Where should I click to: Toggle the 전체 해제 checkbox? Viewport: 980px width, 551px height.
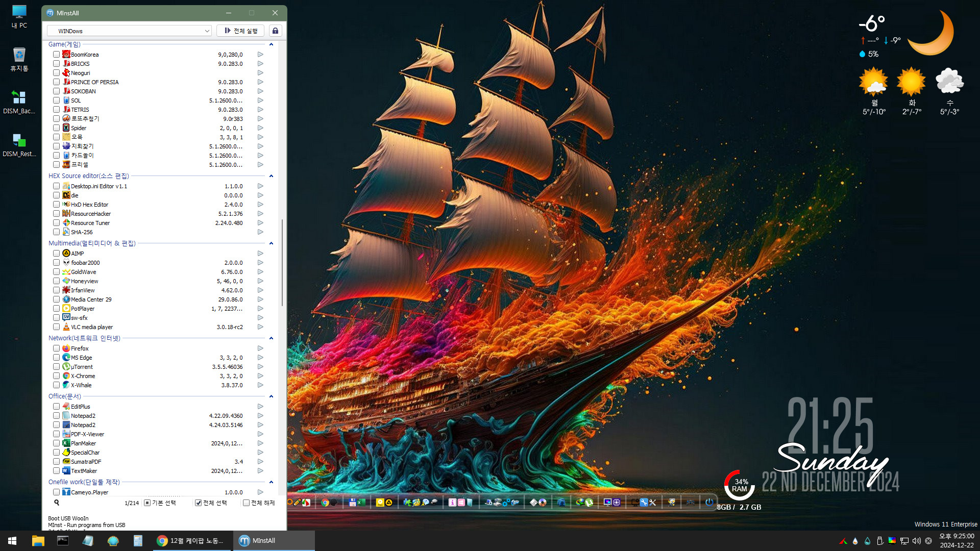(x=247, y=503)
